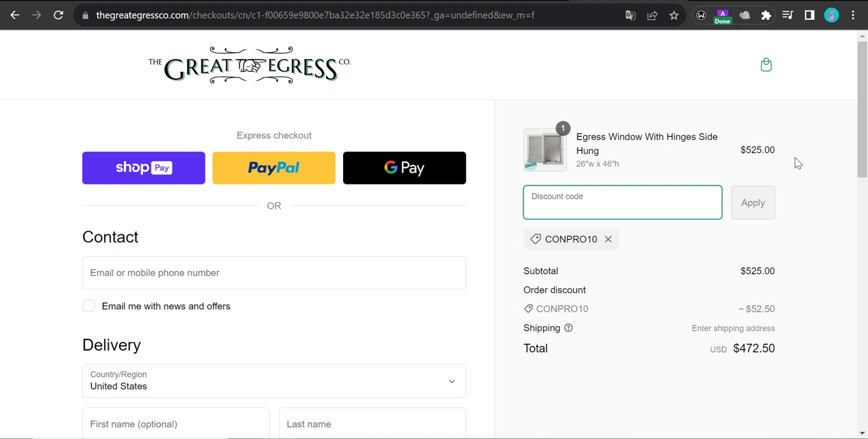Open the cloud extension icon
The height and width of the screenshot is (439, 868).
coord(745,16)
